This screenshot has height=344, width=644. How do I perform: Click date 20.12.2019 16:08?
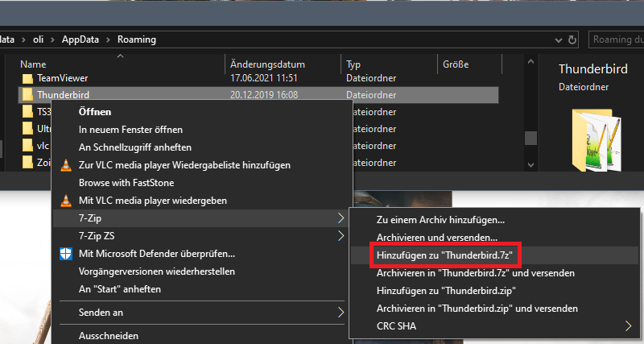(x=264, y=95)
